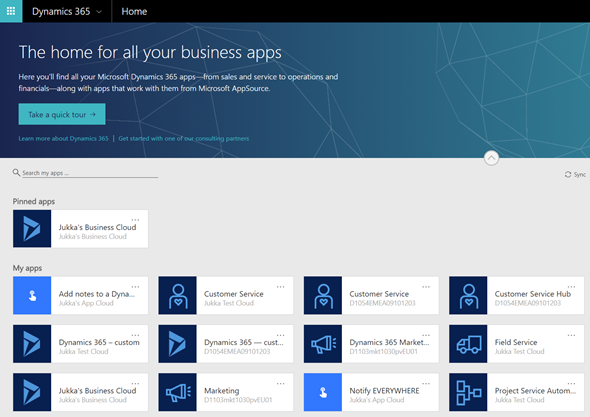Click the Add notes to a Dyna... title
Screen dimensions: 590x417
[x=97, y=294]
